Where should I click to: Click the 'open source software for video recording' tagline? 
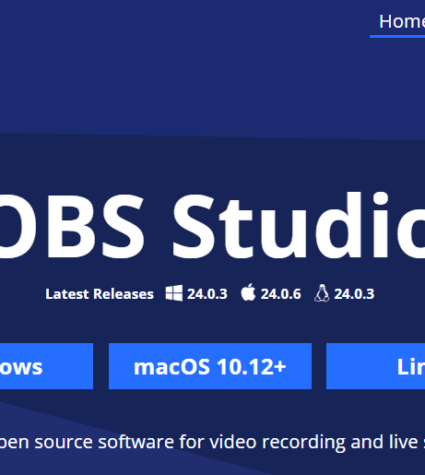pyautogui.click(x=212, y=442)
